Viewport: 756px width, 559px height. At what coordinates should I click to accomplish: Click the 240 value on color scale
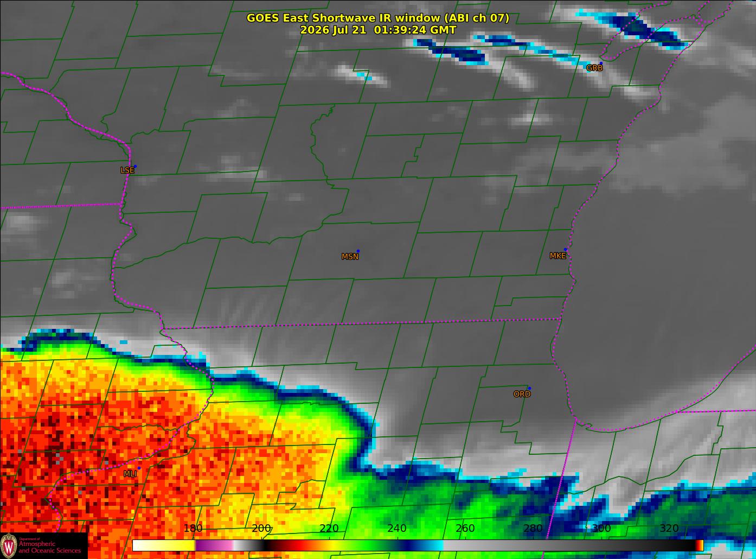click(x=397, y=529)
